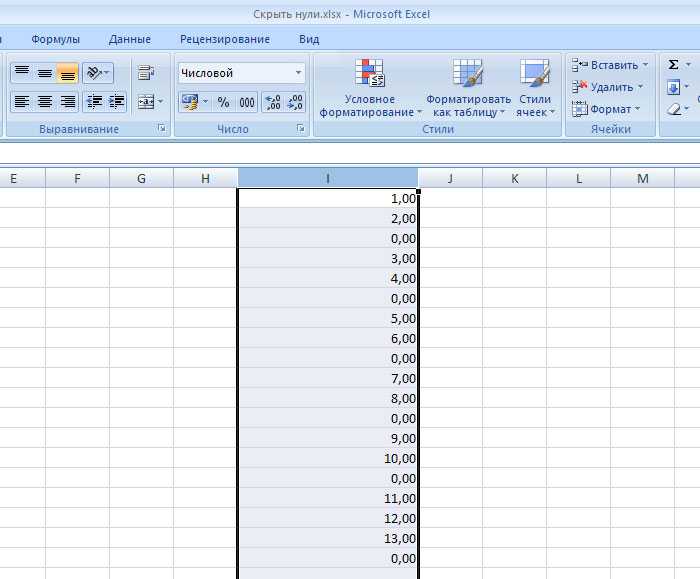Click the cell containing 9,00
The height and width of the screenshot is (579, 700).
coord(328,438)
